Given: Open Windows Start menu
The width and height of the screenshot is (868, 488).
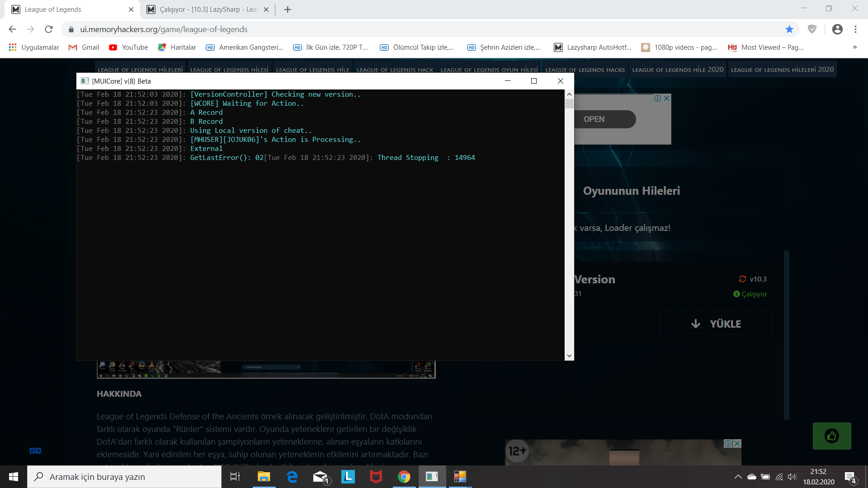Looking at the screenshot, I should [14, 477].
